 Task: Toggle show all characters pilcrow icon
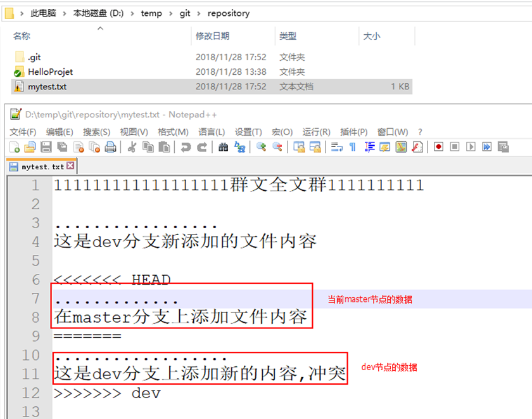click(x=353, y=147)
